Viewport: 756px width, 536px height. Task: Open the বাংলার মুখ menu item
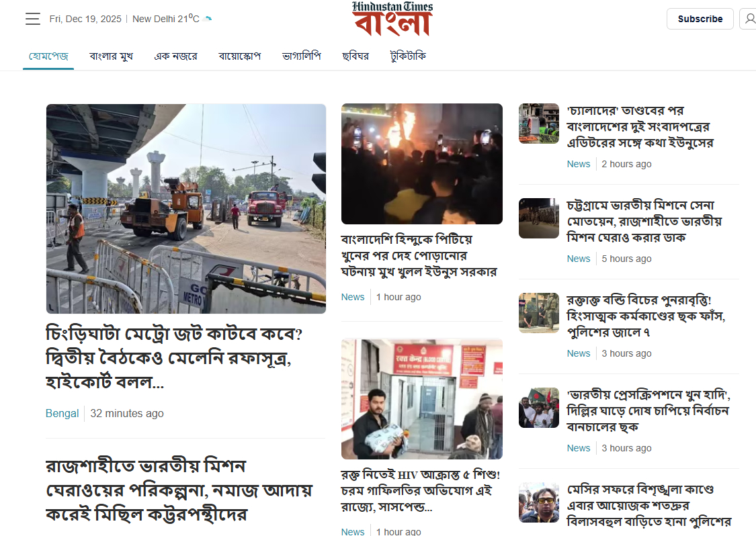click(x=111, y=56)
